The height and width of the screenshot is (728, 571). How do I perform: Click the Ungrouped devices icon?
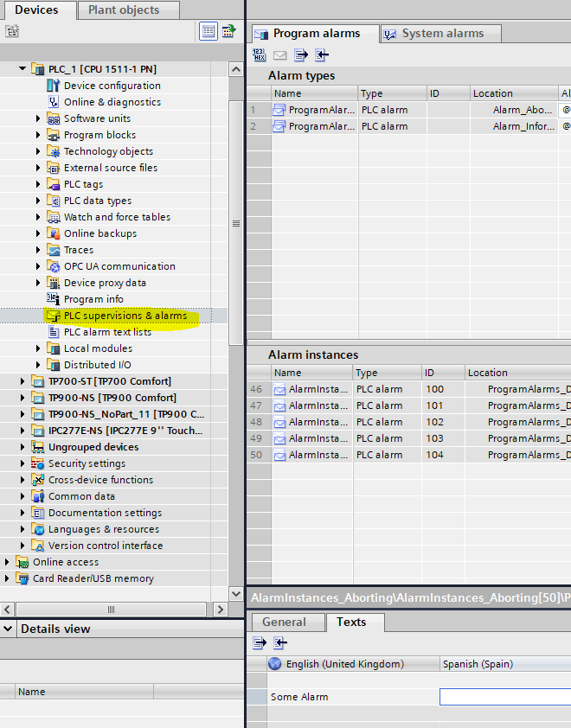point(37,447)
